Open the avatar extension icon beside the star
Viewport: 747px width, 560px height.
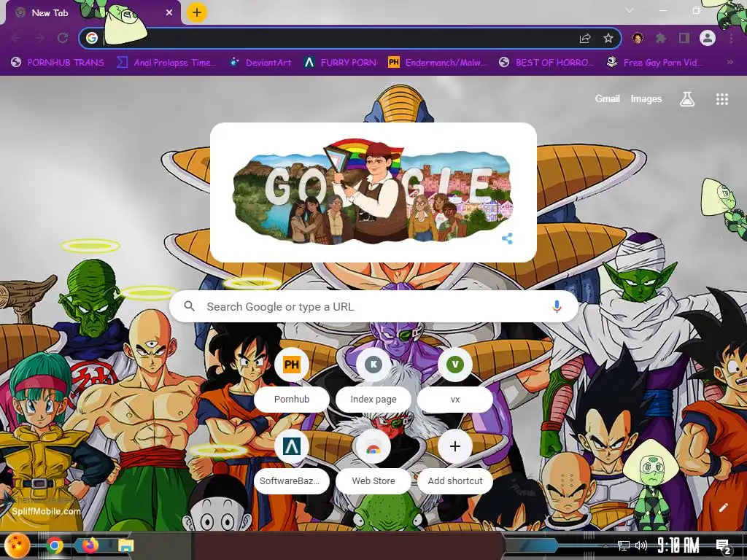tap(638, 38)
